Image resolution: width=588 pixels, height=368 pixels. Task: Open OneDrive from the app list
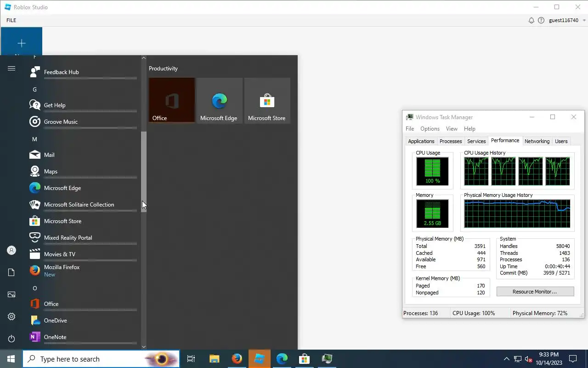pyautogui.click(x=83, y=321)
